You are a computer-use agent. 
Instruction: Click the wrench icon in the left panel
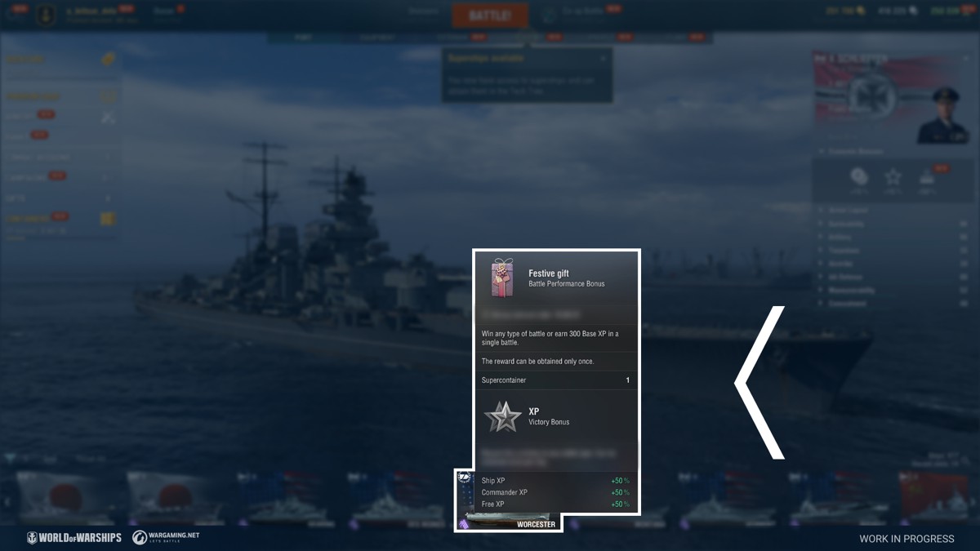click(108, 118)
